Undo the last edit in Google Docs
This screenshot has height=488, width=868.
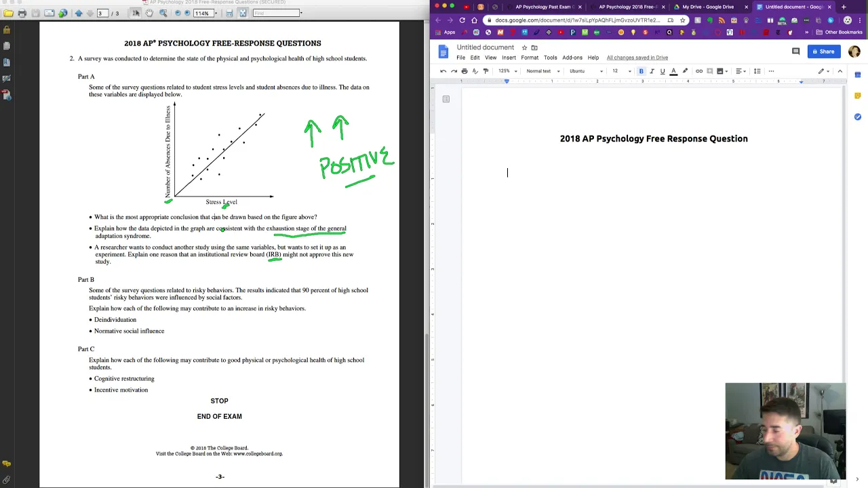coord(443,71)
